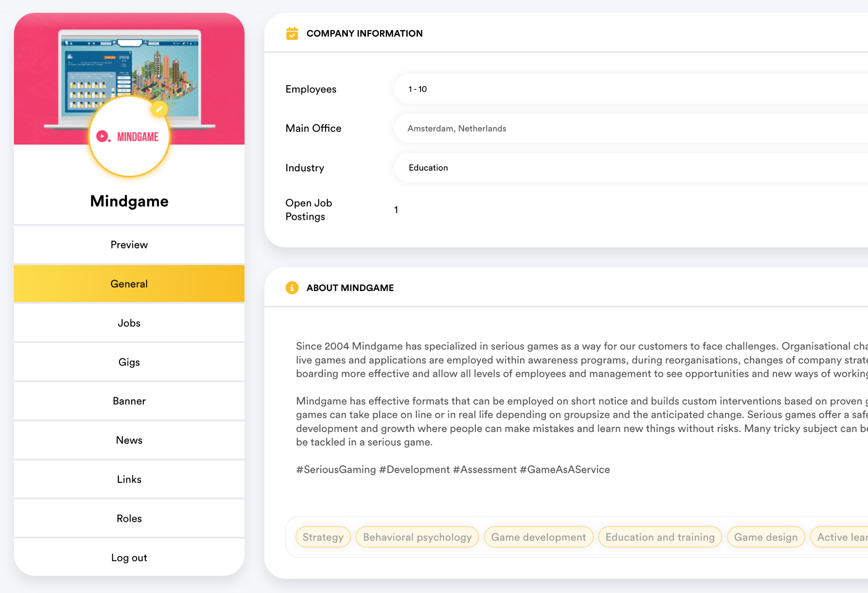Open the Employees range field showing 1 - 10
This screenshot has width=868, height=593.
click(x=567, y=89)
